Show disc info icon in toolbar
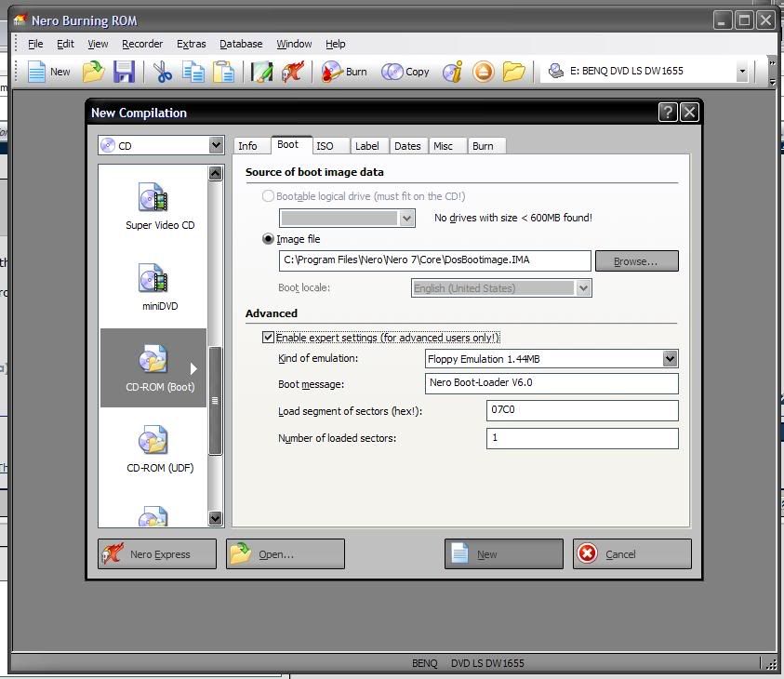Image resolution: width=784 pixels, height=679 pixels. click(x=453, y=72)
